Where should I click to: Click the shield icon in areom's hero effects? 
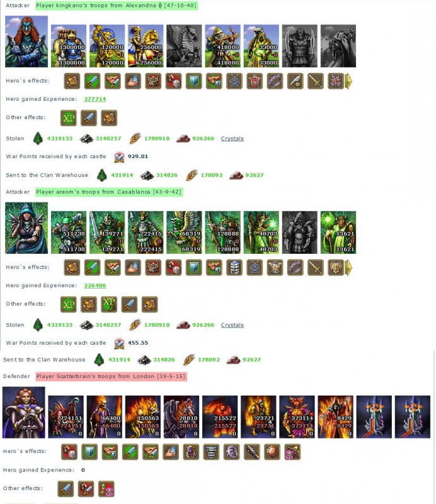pyautogui.click(x=194, y=267)
